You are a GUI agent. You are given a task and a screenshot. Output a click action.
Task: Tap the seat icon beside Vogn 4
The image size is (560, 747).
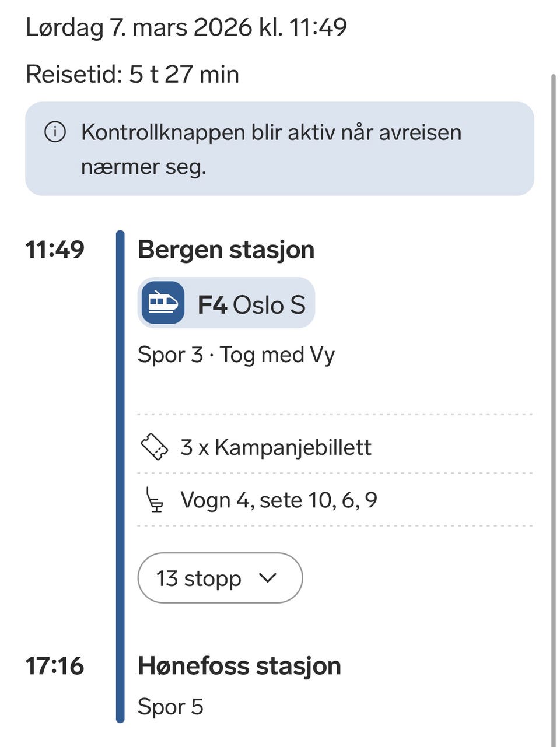155,500
